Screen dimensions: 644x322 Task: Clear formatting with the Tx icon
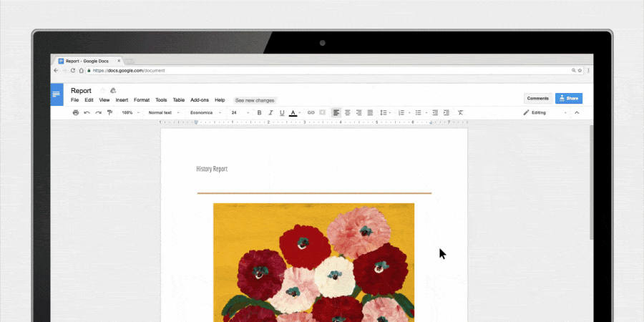pos(460,112)
